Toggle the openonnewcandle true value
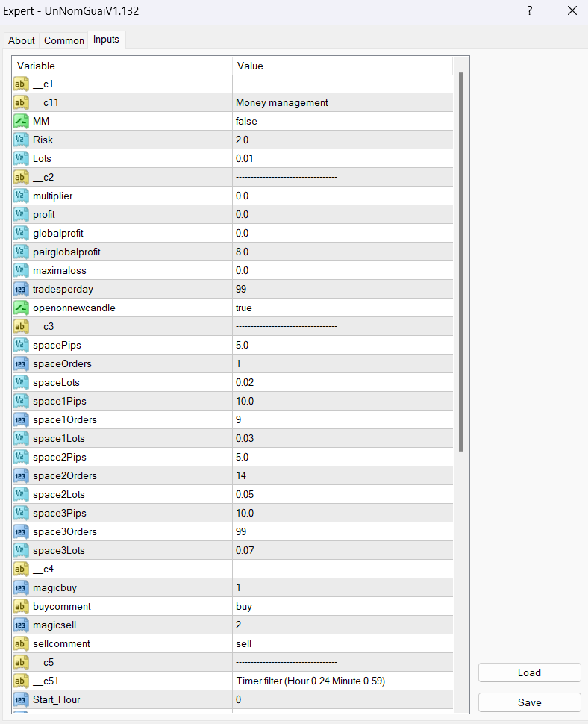 [342, 308]
